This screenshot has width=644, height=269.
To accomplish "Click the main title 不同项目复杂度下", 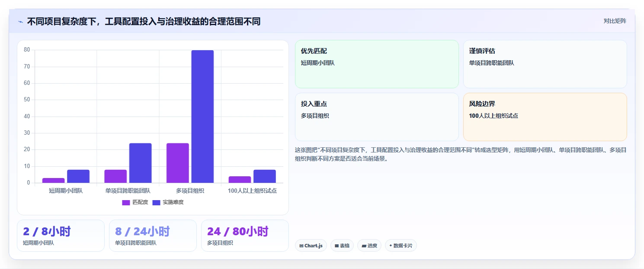I will tap(144, 21).
